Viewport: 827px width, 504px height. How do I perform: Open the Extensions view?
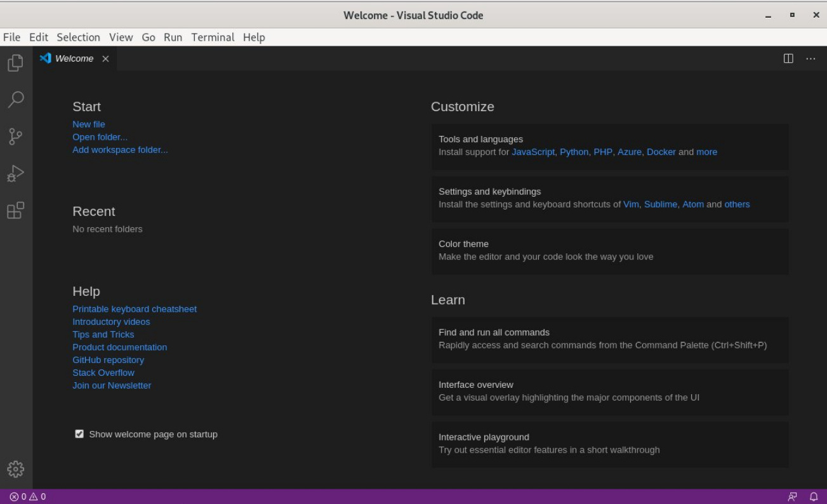[x=15, y=210]
